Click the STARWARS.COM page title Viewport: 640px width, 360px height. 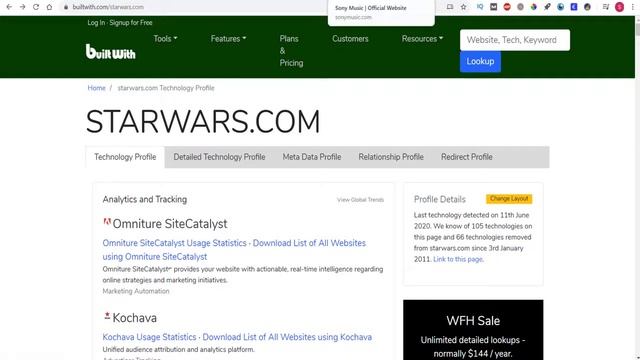(x=203, y=122)
